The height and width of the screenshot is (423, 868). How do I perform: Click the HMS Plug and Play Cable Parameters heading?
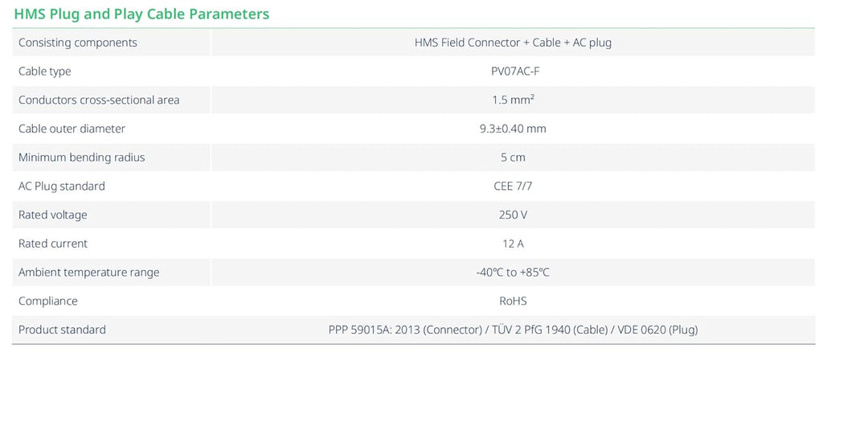(141, 14)
